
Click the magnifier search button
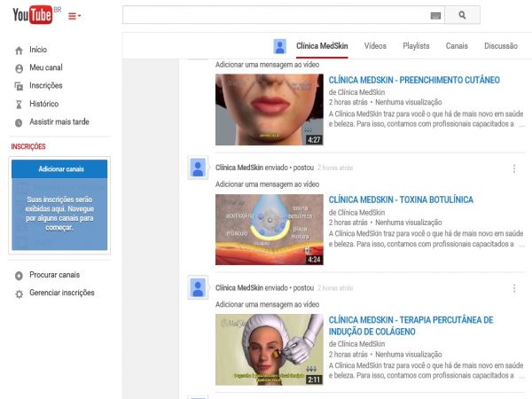(462, 15)
